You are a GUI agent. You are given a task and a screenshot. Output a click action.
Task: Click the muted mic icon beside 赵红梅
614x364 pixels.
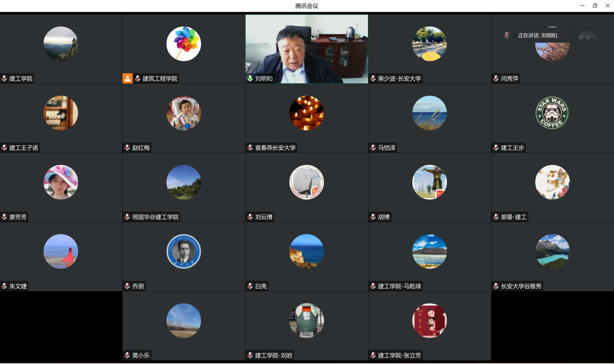[127, 148]
